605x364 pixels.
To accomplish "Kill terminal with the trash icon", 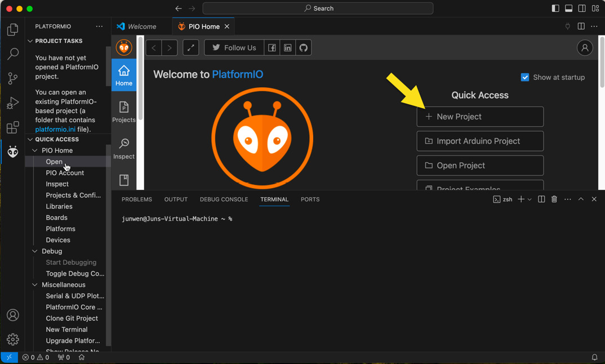I will (554, 199).
